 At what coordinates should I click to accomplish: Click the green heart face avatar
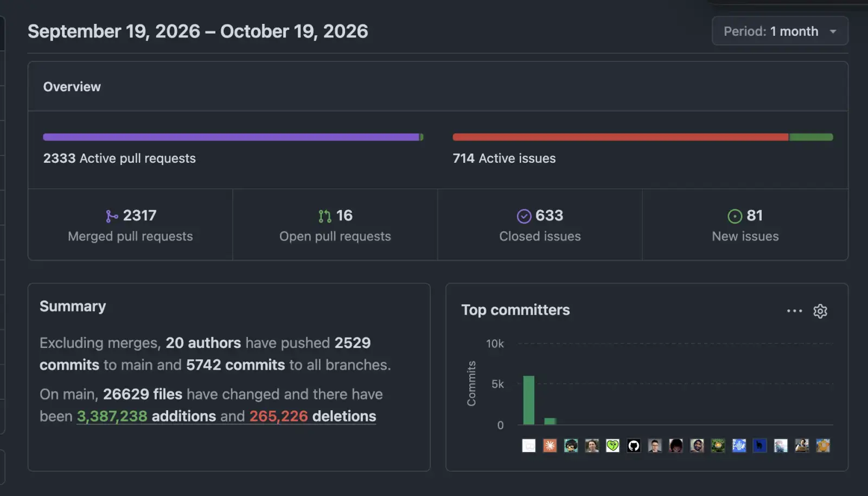(x=612, y=446)
